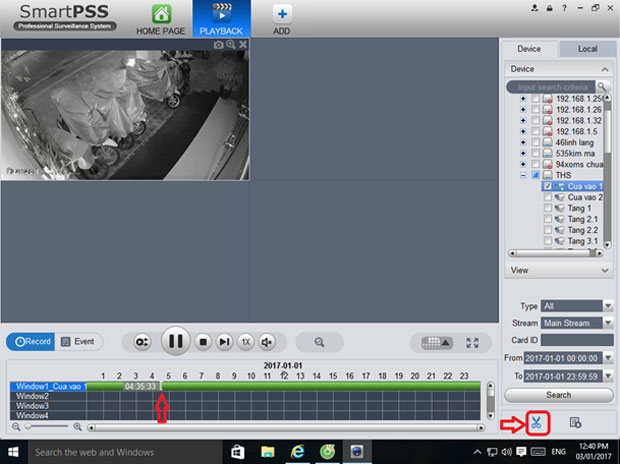Click the scissors clip-cutting icon

pos(535,423)
